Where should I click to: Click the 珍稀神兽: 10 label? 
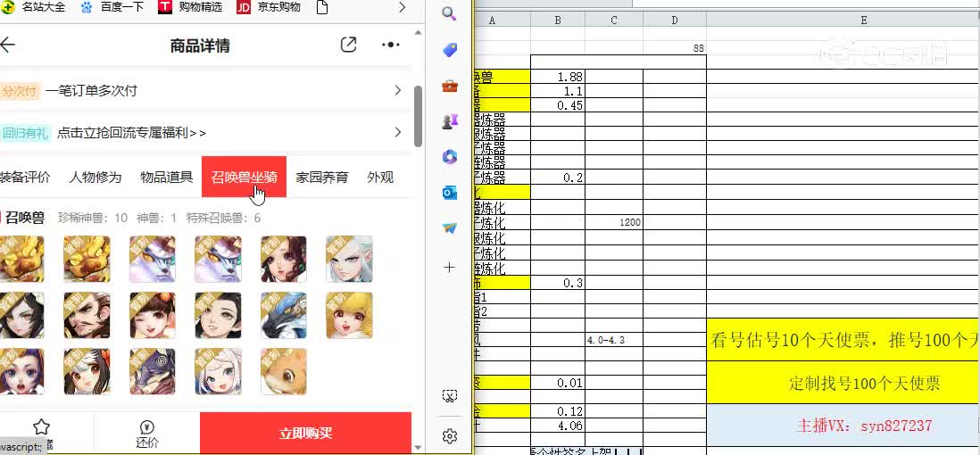(93, 218)
